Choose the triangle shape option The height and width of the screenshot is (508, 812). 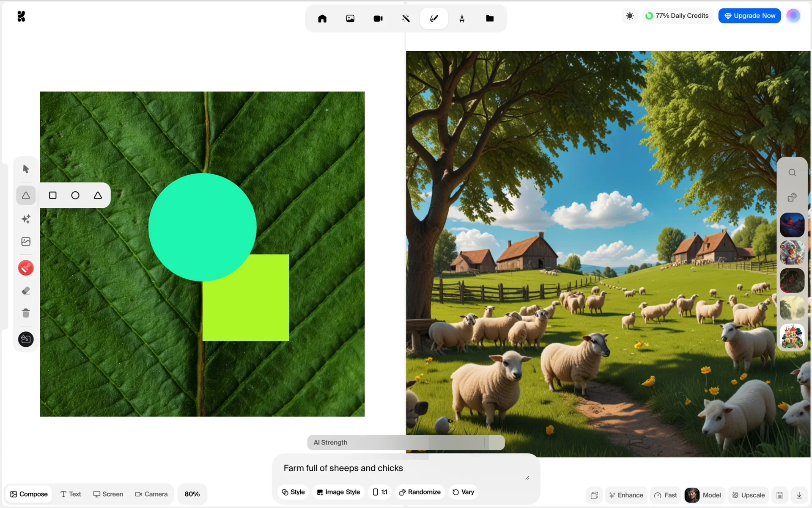[x=98, y=195]
